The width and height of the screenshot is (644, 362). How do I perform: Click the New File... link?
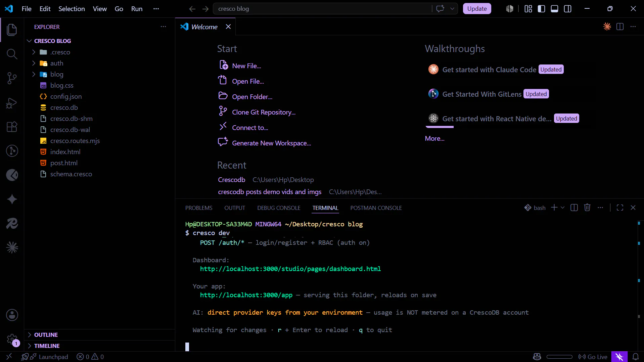pos(246,66)
